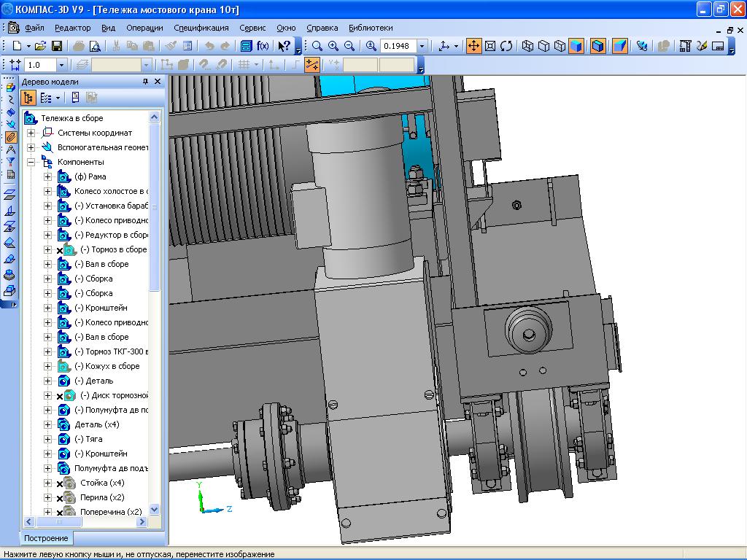Select the (-) Кронштейн component in tree
This screenshot has height=560, width=747.
click(x=101, y=308)
